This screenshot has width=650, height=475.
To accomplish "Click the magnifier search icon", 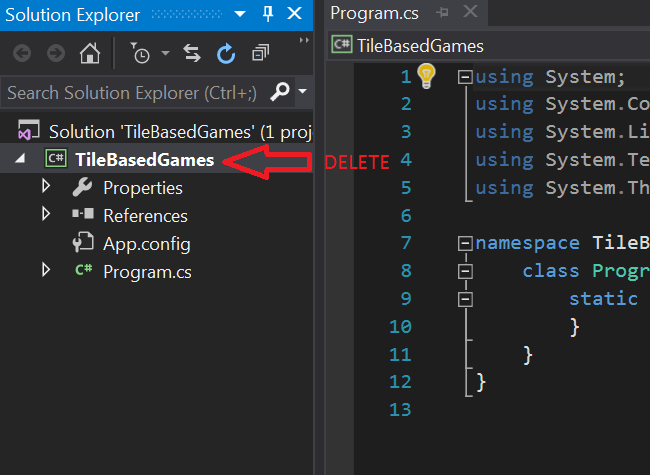I will (x=280, y=92).
